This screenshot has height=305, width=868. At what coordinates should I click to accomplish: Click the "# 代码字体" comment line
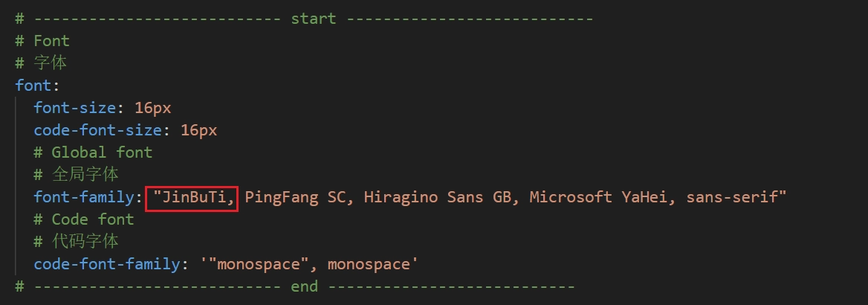click(76, 242)
